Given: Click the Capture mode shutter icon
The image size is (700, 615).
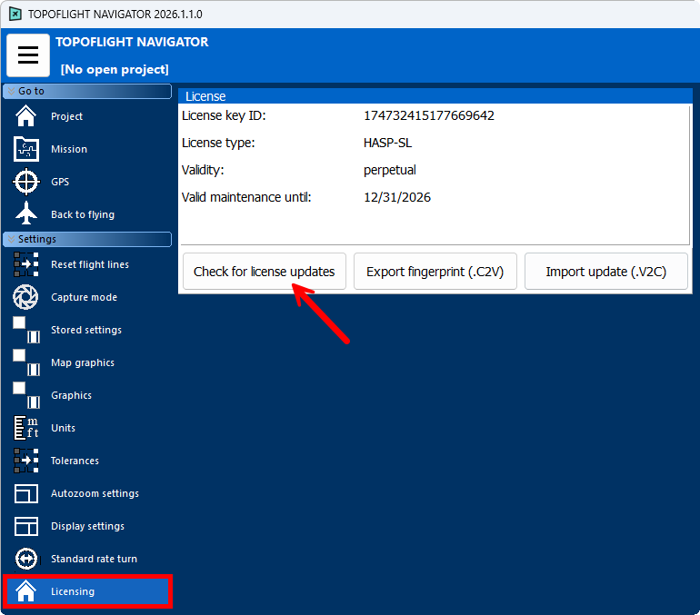Looking at the screenshot, I should (x=26, y=297).
